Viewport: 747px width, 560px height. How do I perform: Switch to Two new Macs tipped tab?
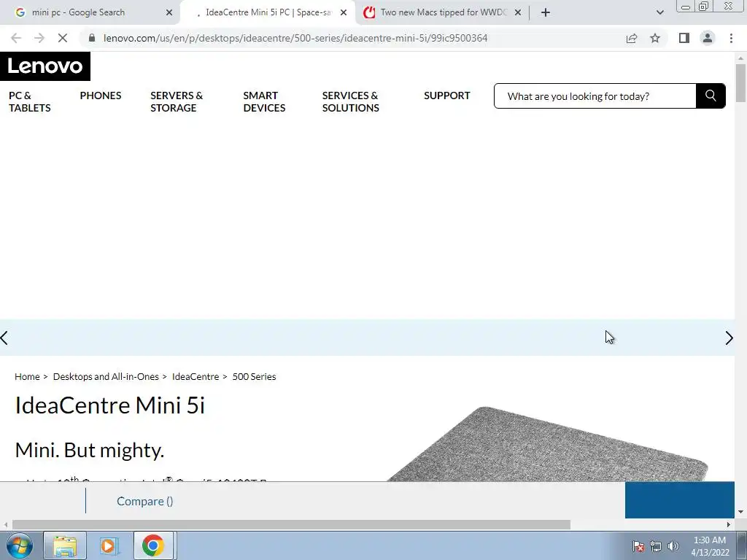(443, 12)
